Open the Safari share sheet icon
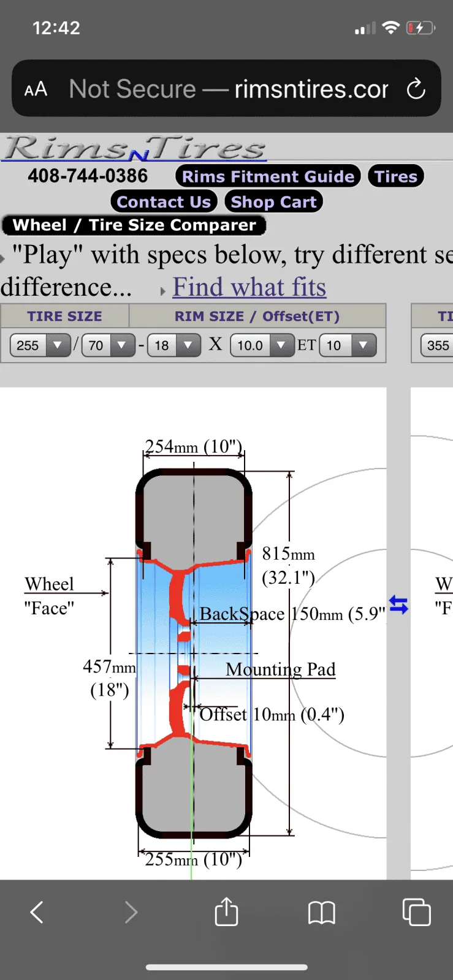The image size is (453, 980). 226,911
